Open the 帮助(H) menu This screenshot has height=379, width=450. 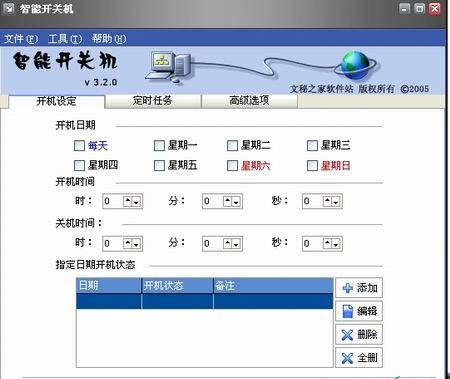tap(109, 39)
